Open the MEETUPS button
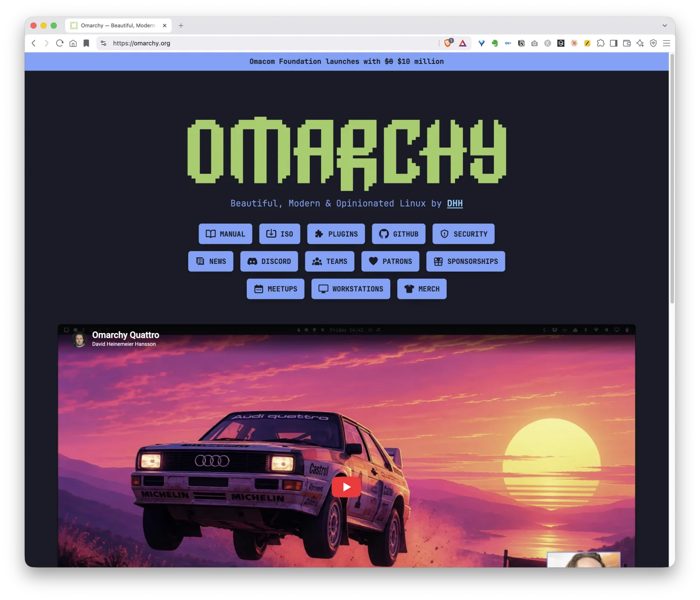700x600 pixels. 276,289
